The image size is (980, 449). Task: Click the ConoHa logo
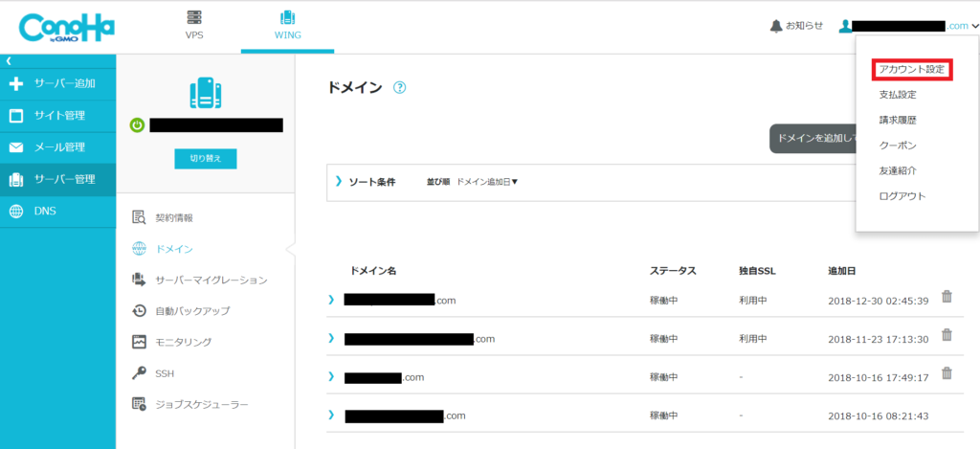[65, 27]
